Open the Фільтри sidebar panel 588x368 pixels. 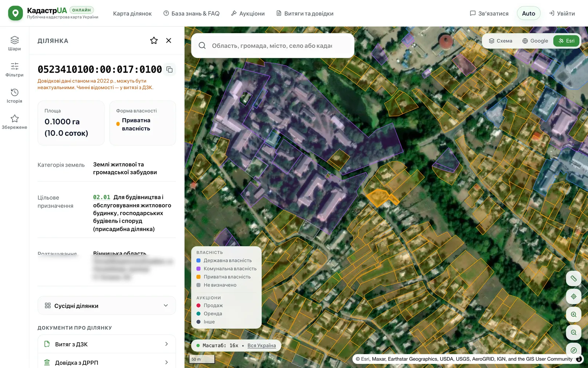tap(14, 70)
